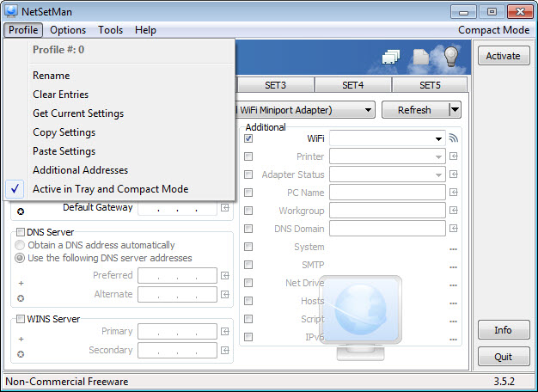This screenshot has width=538, height=392.
Task: Click the light bulb tips icon
Action: tap(451, 56)
